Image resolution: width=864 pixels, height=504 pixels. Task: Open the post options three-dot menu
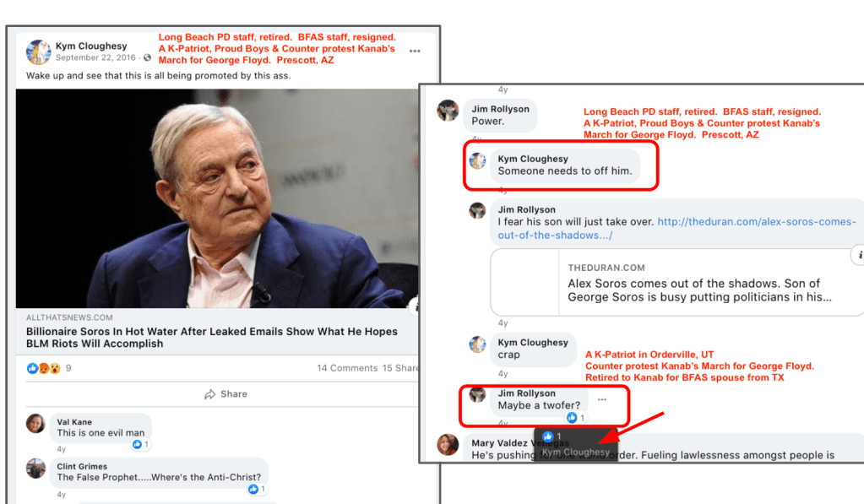click(x=415, y=51)
